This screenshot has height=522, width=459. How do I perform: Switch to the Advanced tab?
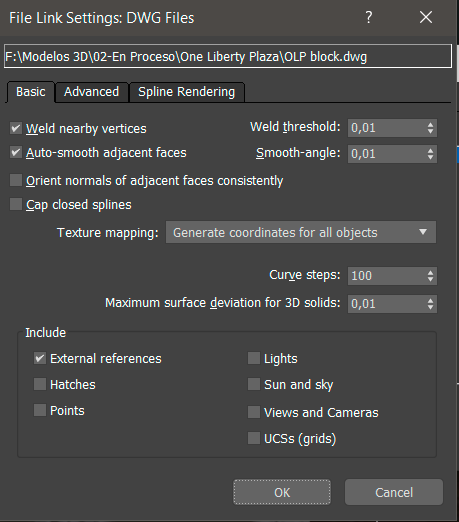(x=92, y=92)
